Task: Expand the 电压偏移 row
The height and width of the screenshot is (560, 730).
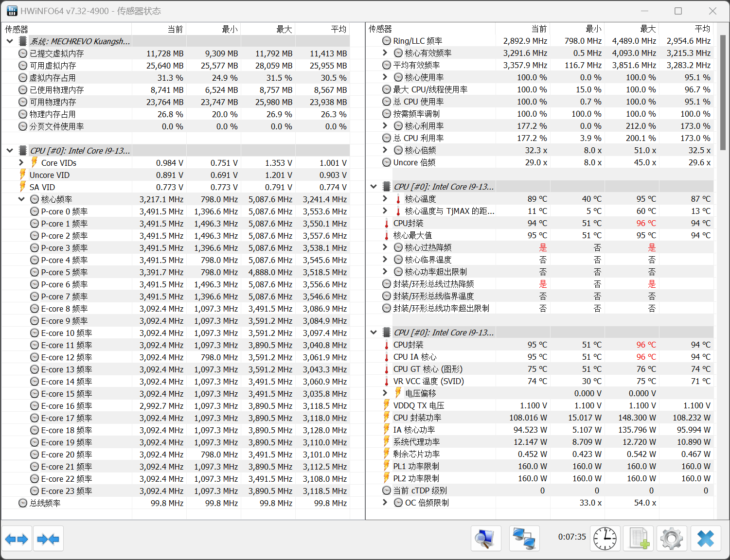Action: point(385,393)
